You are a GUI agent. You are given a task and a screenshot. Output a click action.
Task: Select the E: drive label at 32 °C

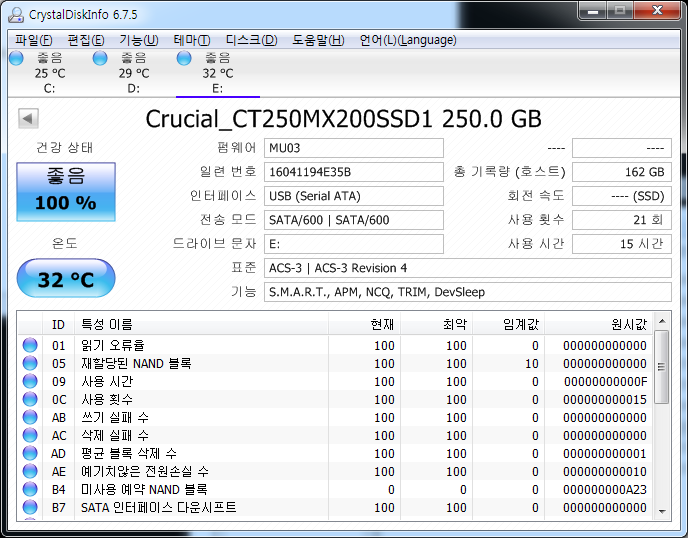[x=218, y=89]
